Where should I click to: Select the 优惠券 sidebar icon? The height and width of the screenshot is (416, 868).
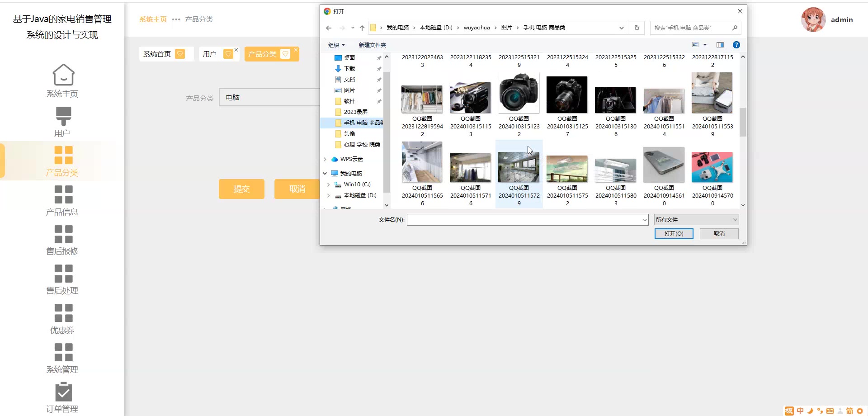click(63, 313)
